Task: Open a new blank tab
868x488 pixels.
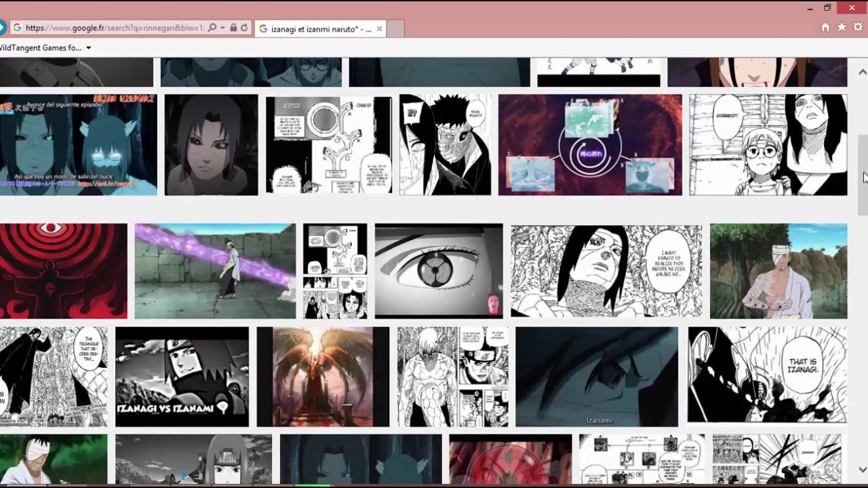Action: tap(396, 28)
